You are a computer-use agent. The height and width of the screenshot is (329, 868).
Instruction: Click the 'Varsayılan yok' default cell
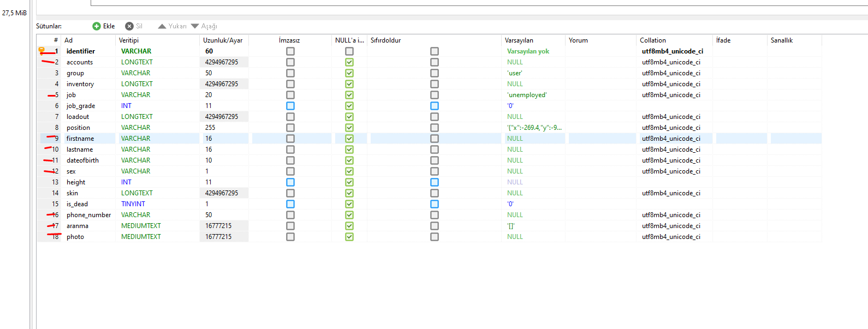(x=528, y=51)
